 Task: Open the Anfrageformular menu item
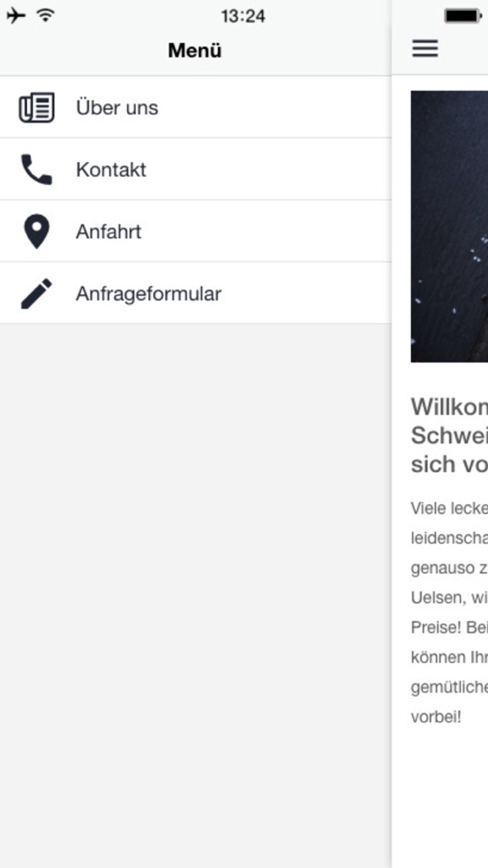(196, 293)
